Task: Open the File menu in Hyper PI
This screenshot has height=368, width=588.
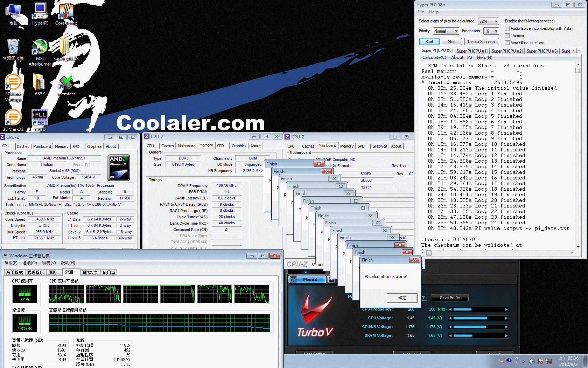Action: click(421, 12)
